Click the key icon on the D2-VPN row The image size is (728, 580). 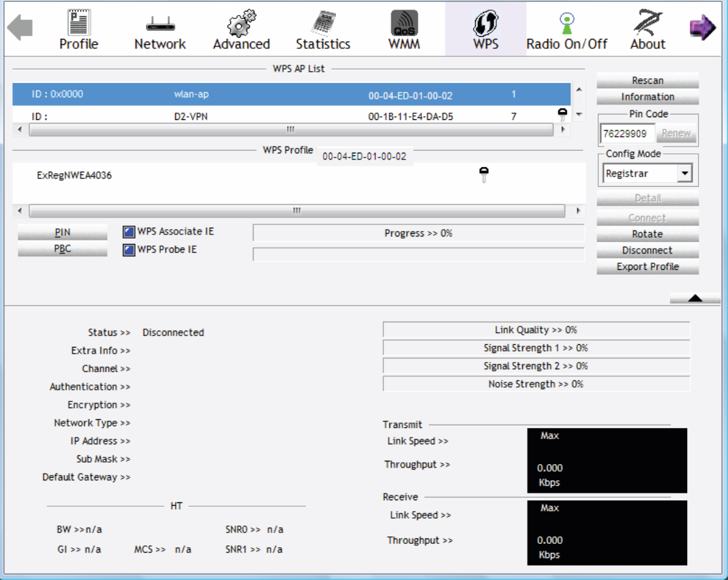(562, 115)
